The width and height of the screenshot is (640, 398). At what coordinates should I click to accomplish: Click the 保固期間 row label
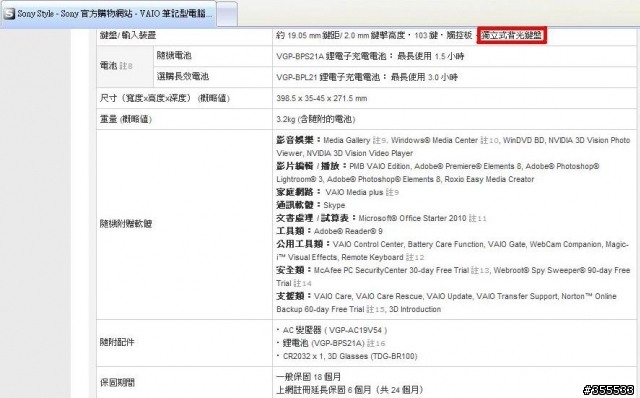point(117,383)
